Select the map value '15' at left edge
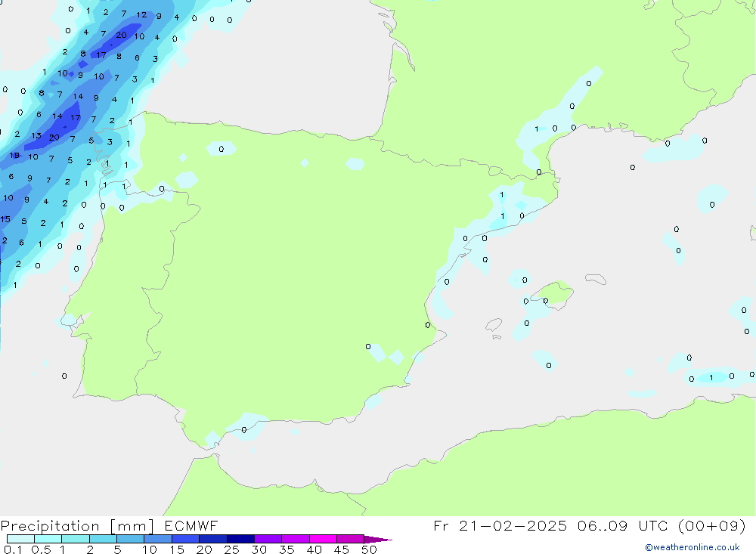 [5, 219]
